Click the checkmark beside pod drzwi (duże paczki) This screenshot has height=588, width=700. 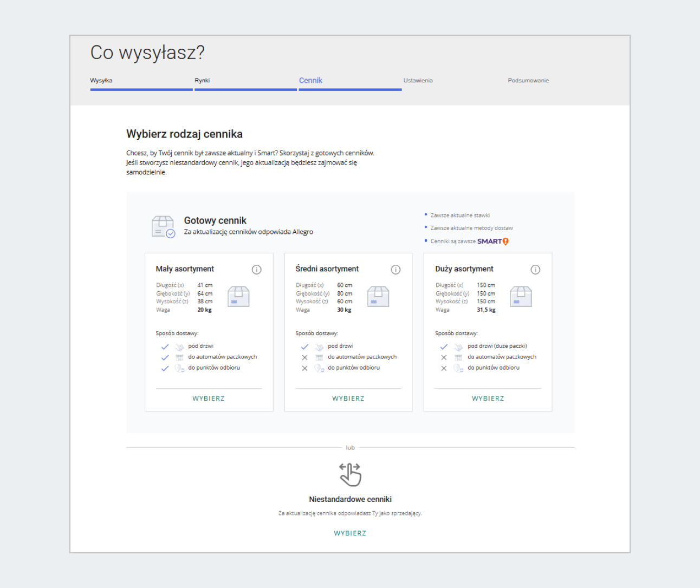pyautogui.click(x=444, y=347)
